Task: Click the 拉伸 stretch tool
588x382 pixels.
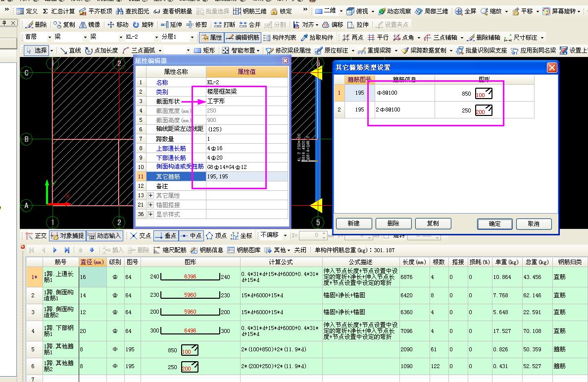Action: pos(358,24)
